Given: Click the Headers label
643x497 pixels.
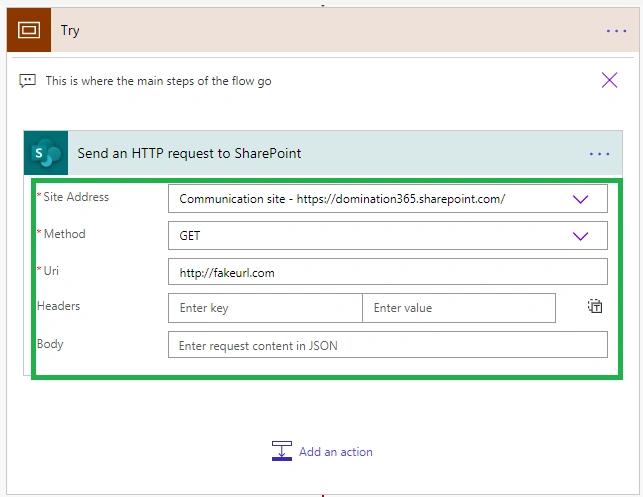Looking at the screenshot, I should (x=58, y=306).
